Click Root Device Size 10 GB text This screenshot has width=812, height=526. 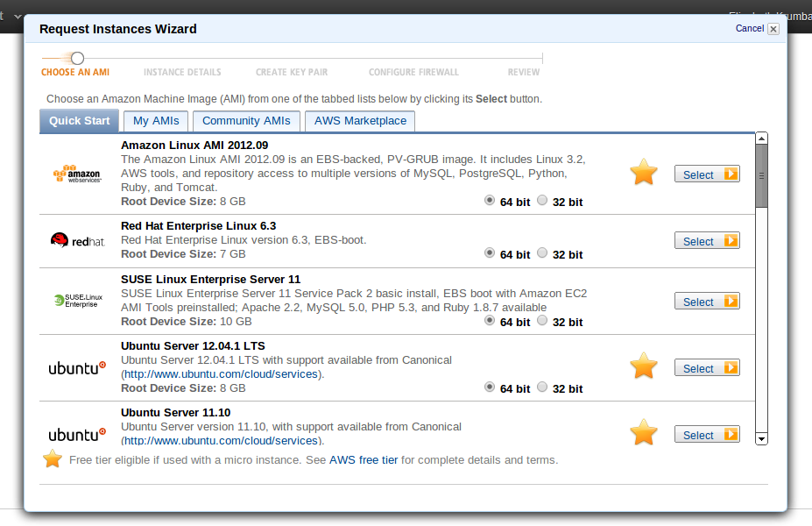(x=187, y=322)
